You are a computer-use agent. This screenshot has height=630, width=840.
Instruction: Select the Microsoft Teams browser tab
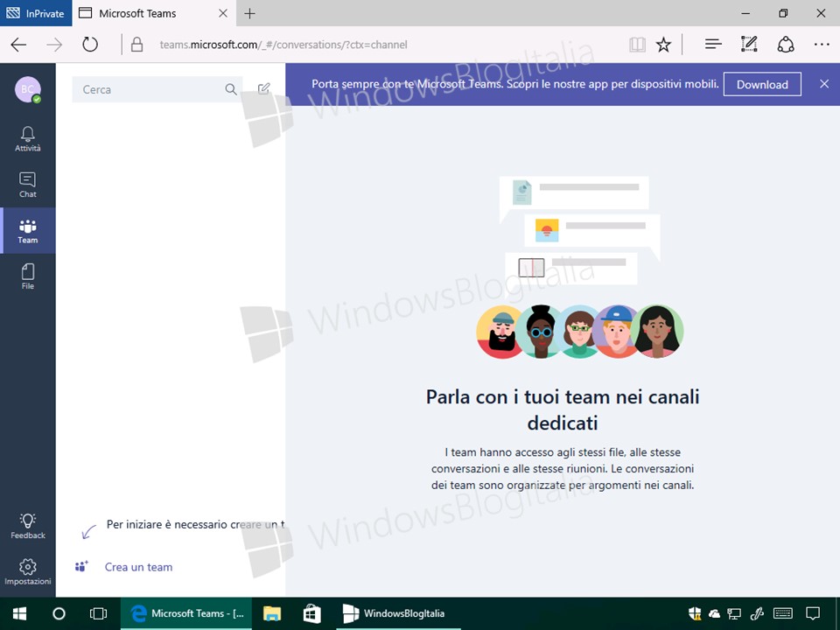(x=154, y=13)
